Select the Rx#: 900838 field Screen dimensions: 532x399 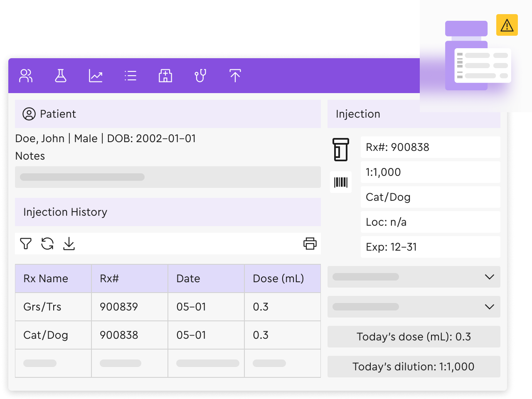[431, 147]
